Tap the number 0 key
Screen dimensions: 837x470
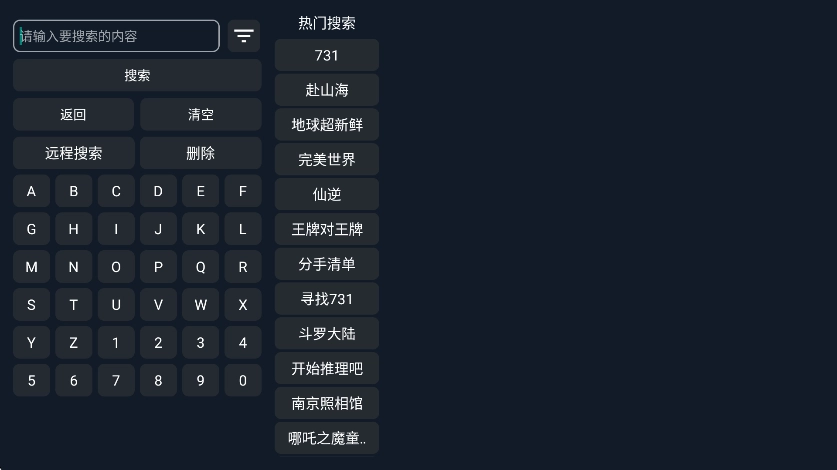tap(243, 381)
